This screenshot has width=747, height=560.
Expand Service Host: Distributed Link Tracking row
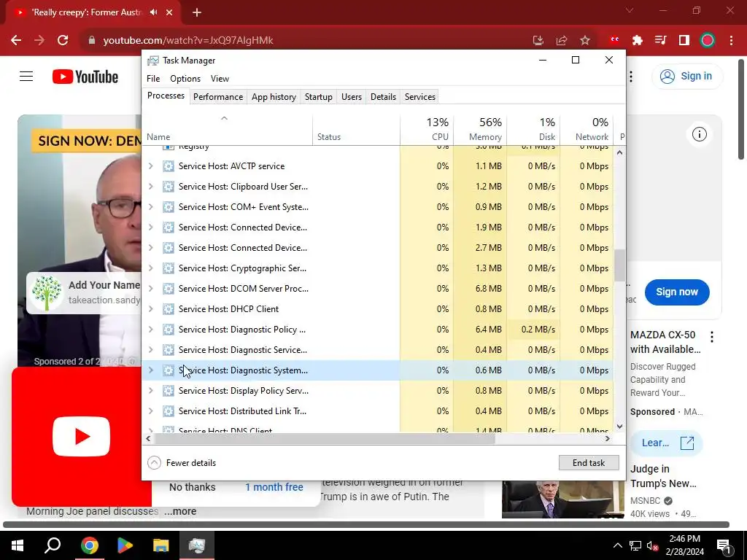click(x=150, y=411)
